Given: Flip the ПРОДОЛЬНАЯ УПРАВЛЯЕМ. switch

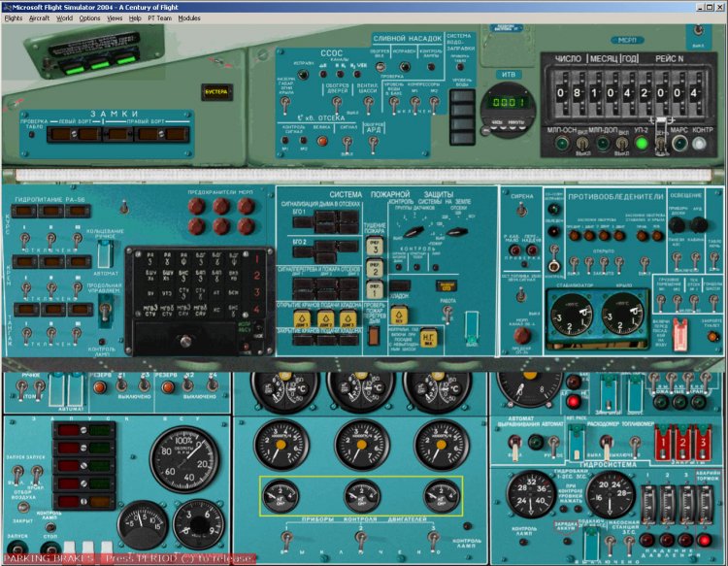Looking at the screenshot, I should [x=106, y=310].
